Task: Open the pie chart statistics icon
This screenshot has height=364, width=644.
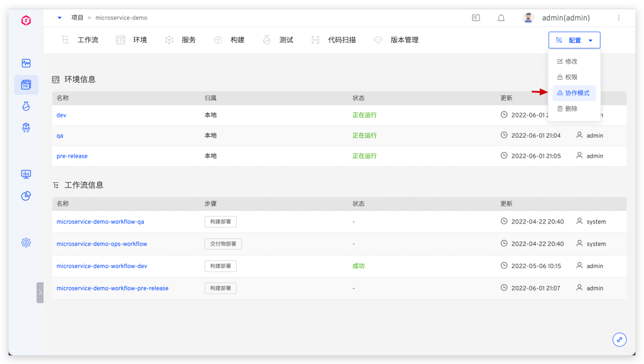Action: click(26, 195)
